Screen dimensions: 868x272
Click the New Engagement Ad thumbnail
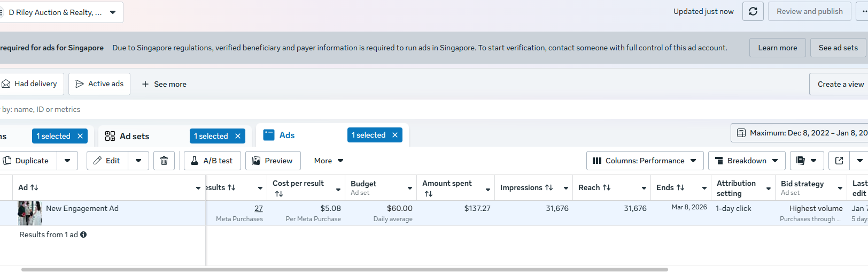pos(29,213)
